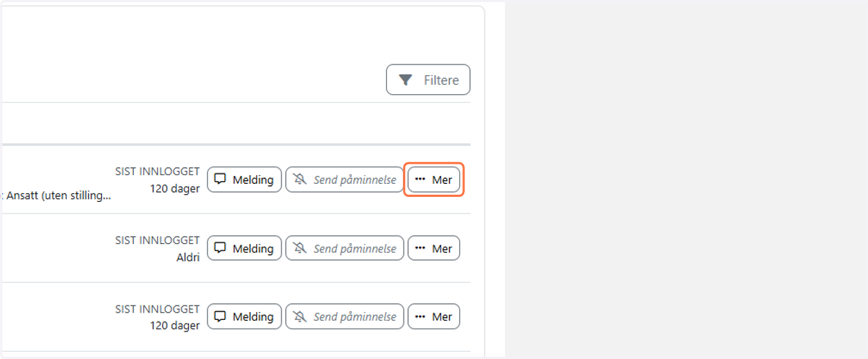Open the highlighted Mer menu with orange outline
The width and height of the screenshot is (868, 359).
(434, 179)
